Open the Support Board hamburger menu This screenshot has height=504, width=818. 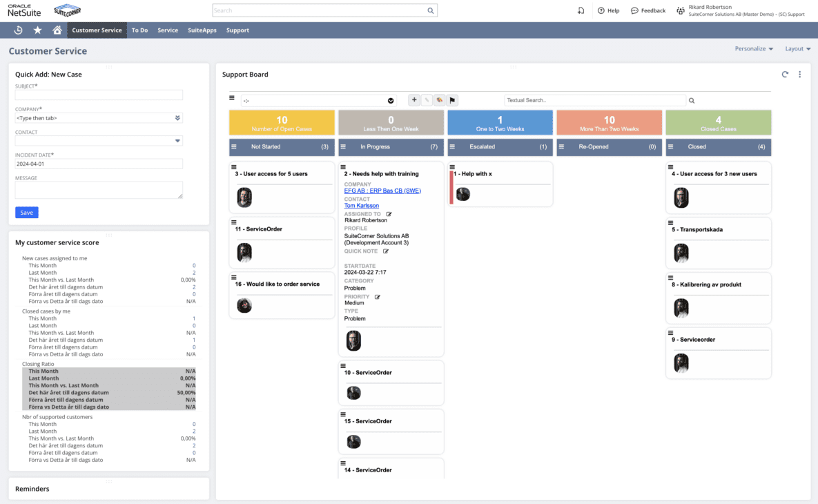232,97
